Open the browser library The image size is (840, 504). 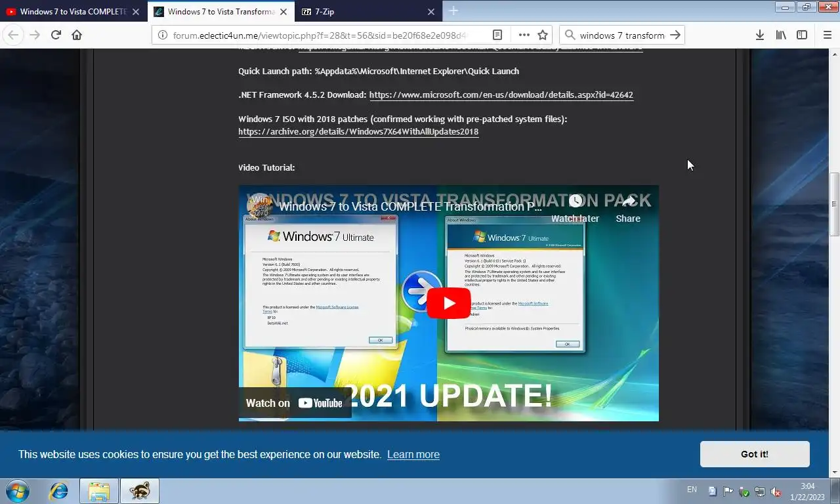pyautogui.click(x=781, y=35)
